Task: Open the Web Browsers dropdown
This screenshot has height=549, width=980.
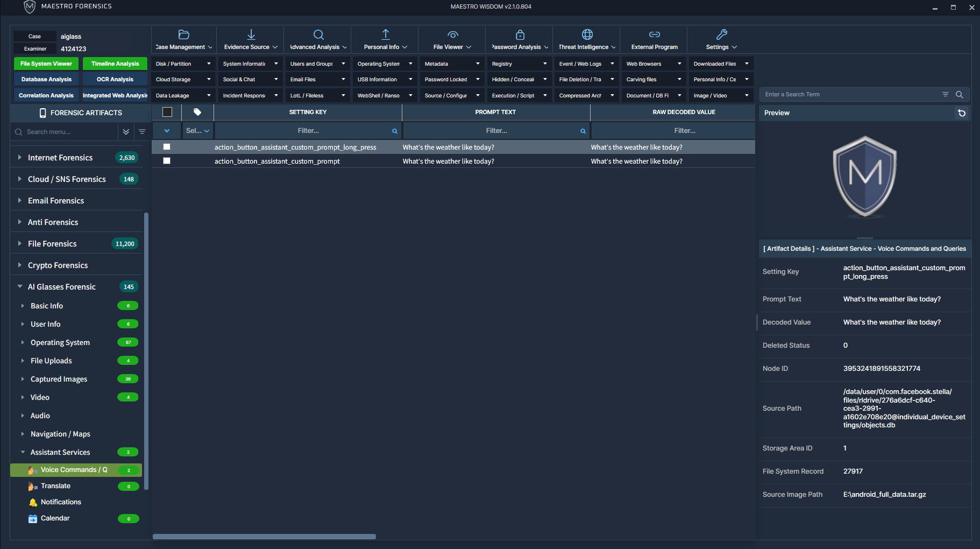Action: (x=654, y=64)
